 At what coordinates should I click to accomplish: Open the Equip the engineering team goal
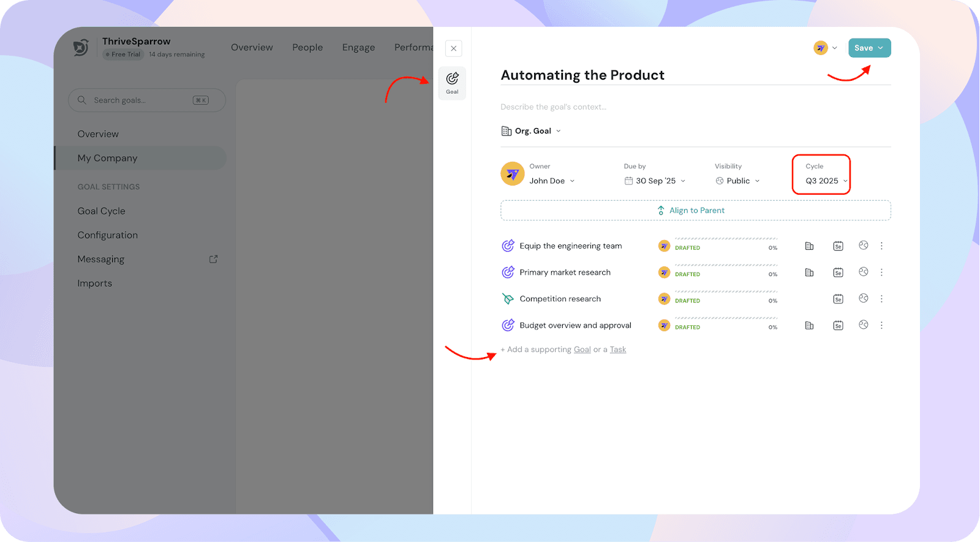pyautogui.click(x=570, y=246)
